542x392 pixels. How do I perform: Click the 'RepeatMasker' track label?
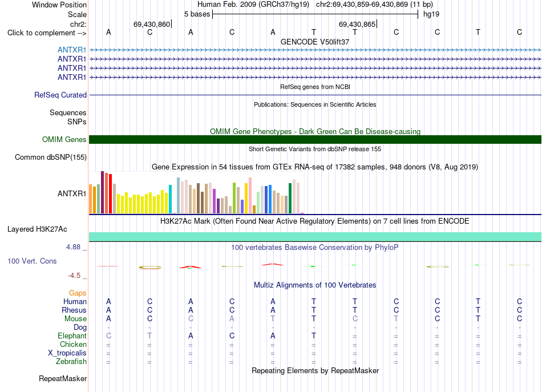point(63,378)
